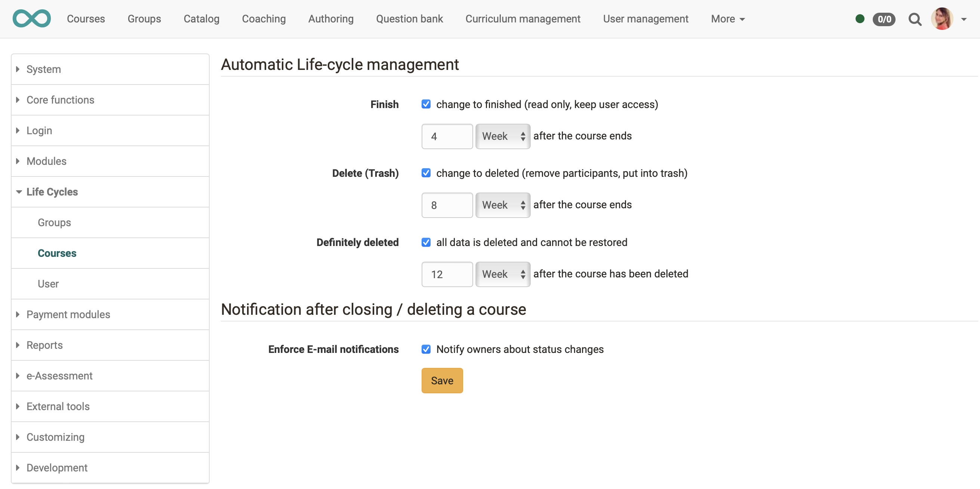Click 'all data is deleted' label text
The width and height of the screenshot is (980, 489).
pos(531,242)
